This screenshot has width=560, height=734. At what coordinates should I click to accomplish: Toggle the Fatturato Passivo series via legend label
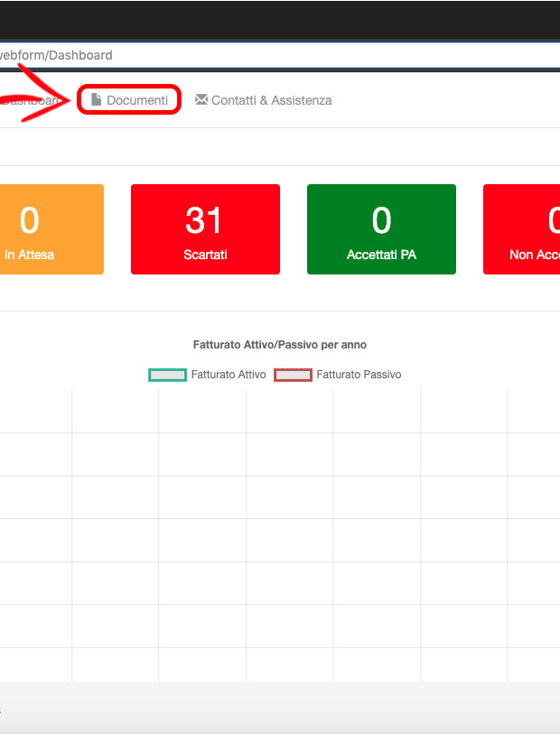(359, 375)
